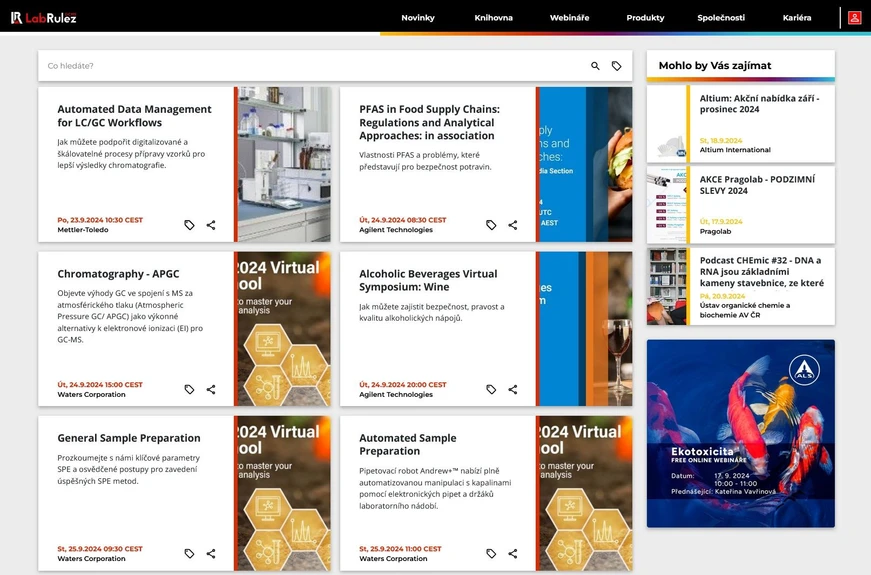Screen dimensions: 871x575
Task: Click the search magnifier icon
Action: tap(595, 66)
